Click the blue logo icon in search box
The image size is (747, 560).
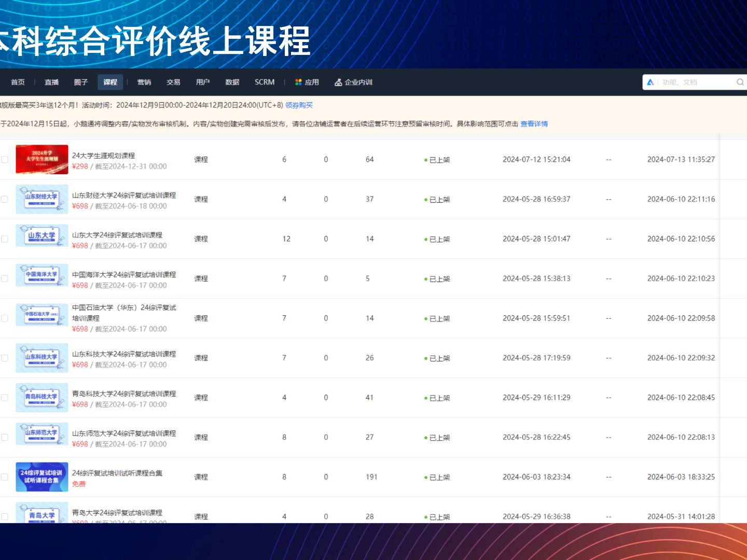pyautogui.click(x=650, y=82)
